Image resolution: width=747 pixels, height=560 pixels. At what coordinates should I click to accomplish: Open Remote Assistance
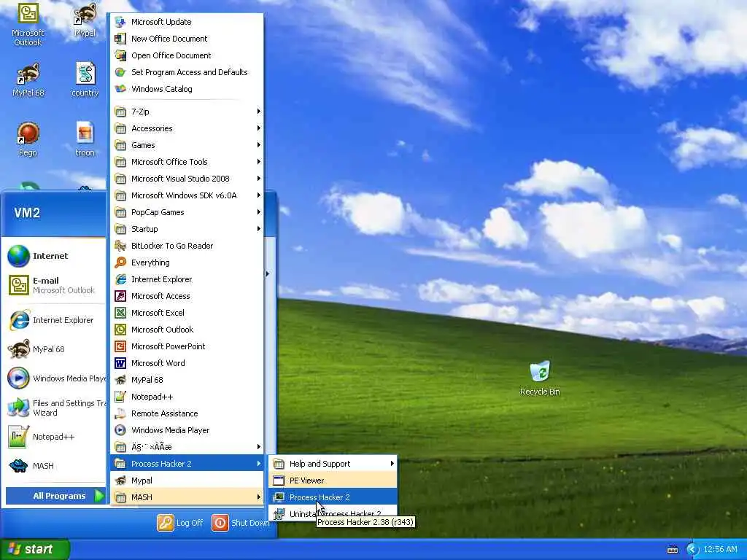(187, 413)
